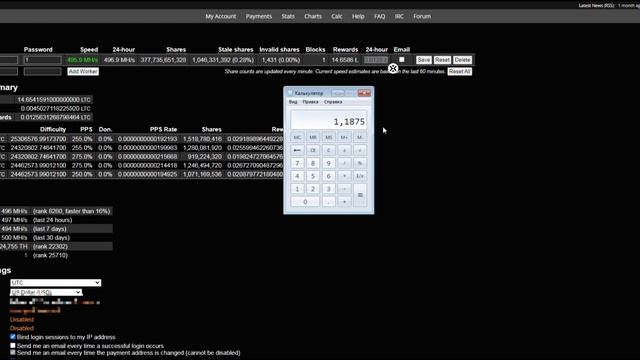Image resolution: width=640 pixels, height=360 pixels.
Task: Click the Save worker button
Action: (x=424, y=60)
